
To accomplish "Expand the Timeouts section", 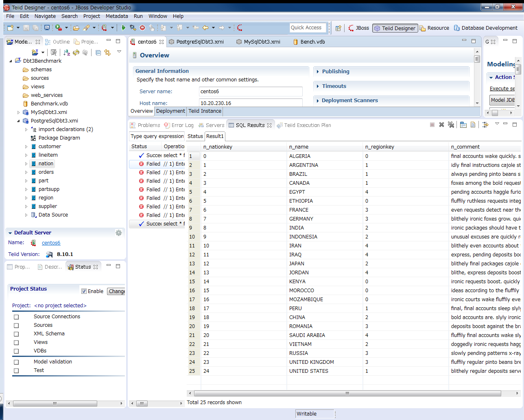I will pos(318,86).
